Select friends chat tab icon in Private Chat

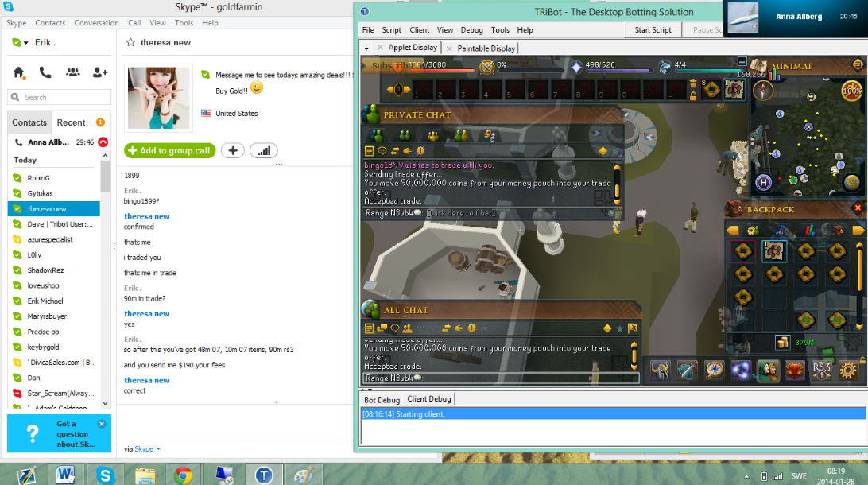point(405,135)
